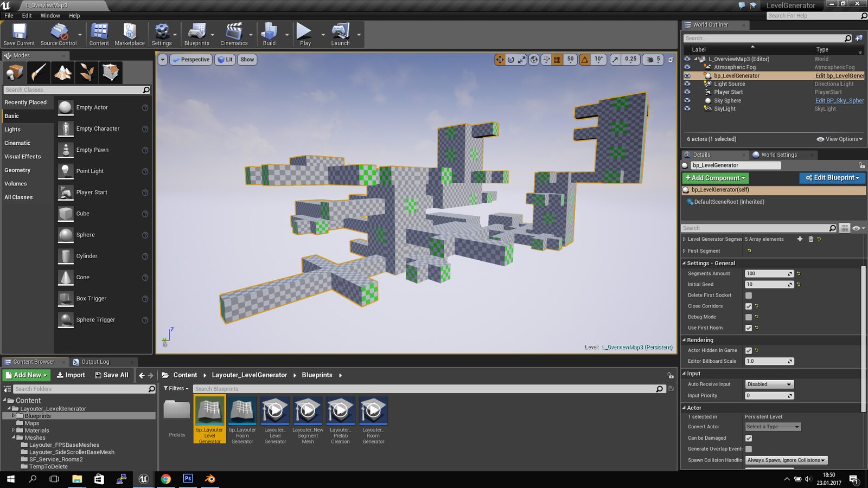Toggle surface snapping icon in viewport

point(546,60)
